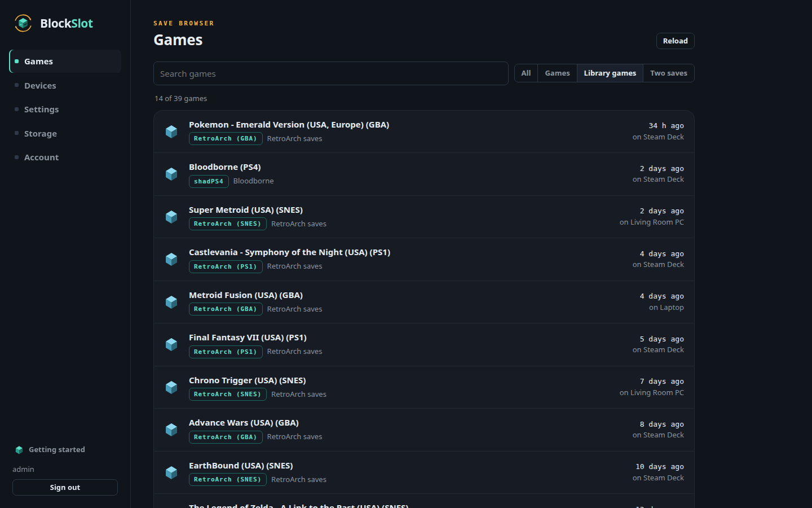Open Chrono Trigger (USA) (SNES) entry

pos(424,387)
